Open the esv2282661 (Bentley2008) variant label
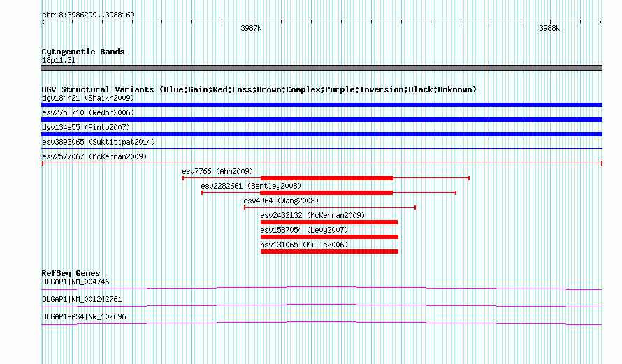 tap(251, 186)
